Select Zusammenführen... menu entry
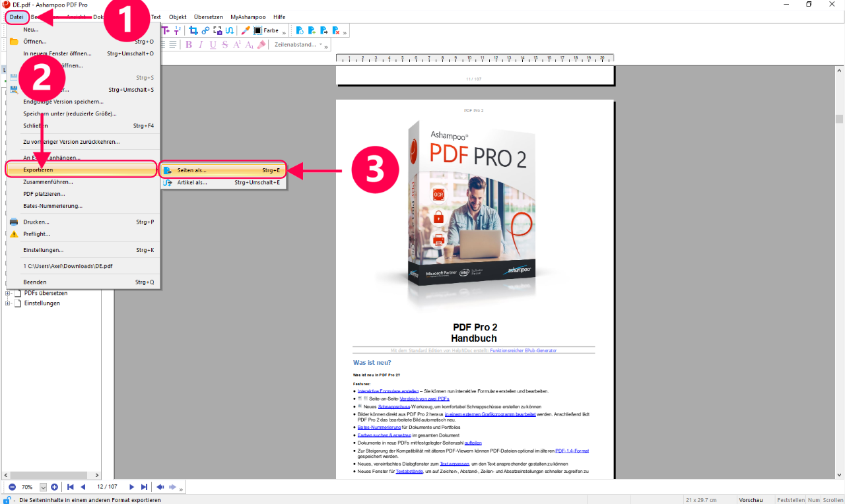845x504 pixels. (83, 182)
